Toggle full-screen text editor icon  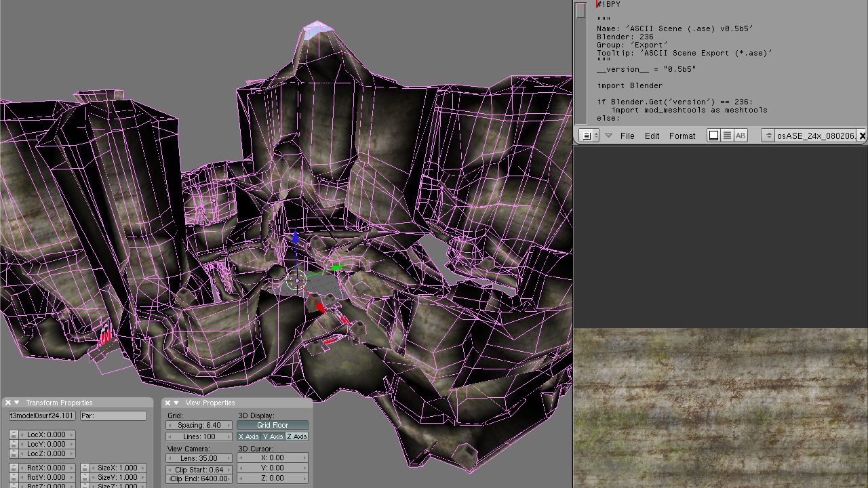pos(713,136)
